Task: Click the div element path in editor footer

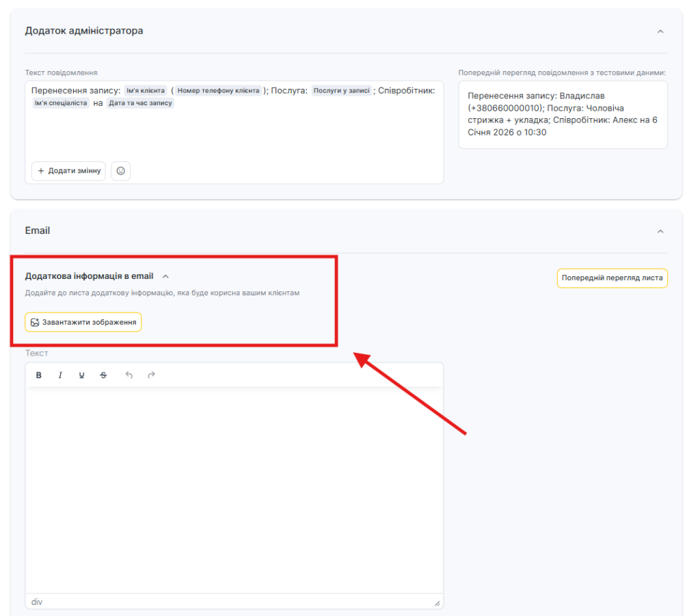Action: [37, 602]
